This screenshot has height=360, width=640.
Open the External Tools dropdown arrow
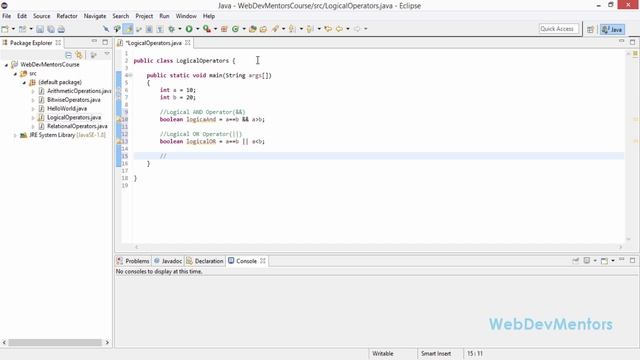(x=216, y=29)
